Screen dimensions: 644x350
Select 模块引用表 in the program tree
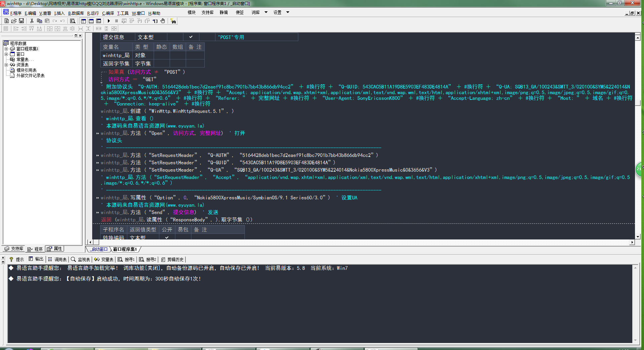[26, 70]
